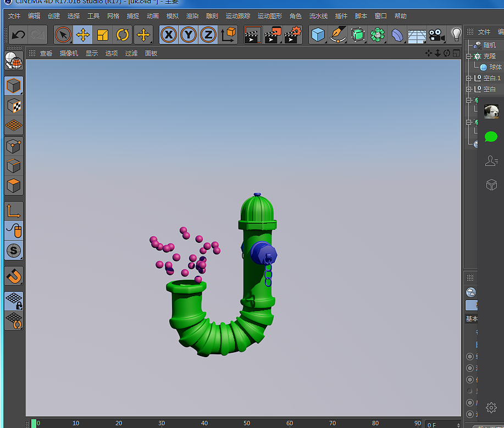This screenshot has width=504, height=428.
Task: Select the spline pen tool
Action: point(338,35)
